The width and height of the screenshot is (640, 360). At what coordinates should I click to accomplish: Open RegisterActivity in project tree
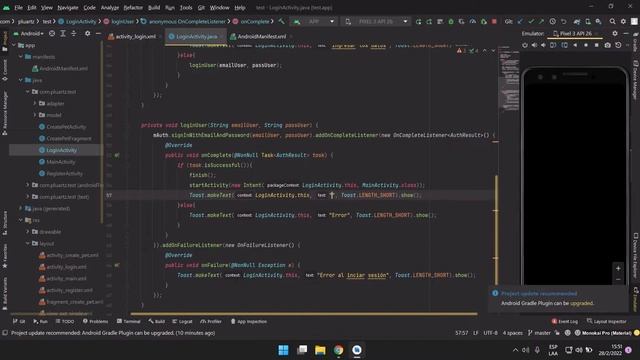[x=64, y=173]
